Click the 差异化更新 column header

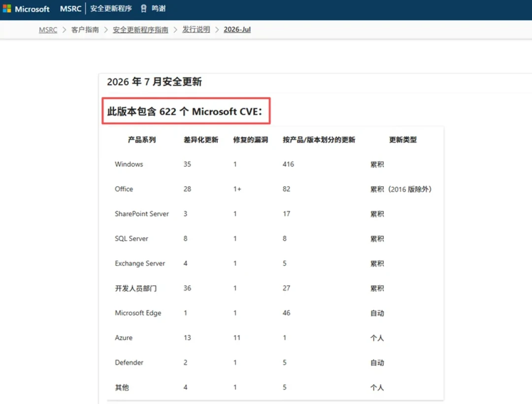(201, 140)
